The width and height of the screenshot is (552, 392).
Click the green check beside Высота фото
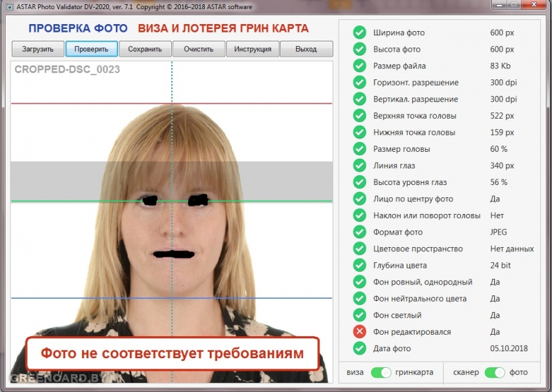coord(359,49)
